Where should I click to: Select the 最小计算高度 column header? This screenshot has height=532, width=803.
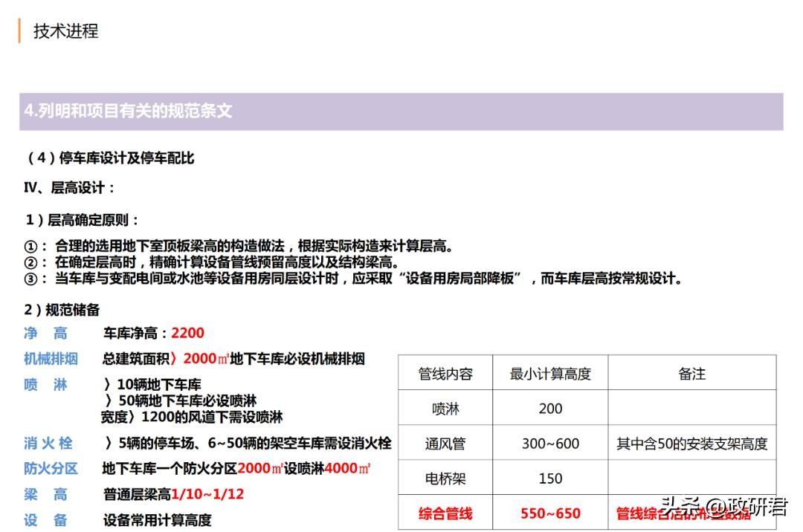click(550, 374)
